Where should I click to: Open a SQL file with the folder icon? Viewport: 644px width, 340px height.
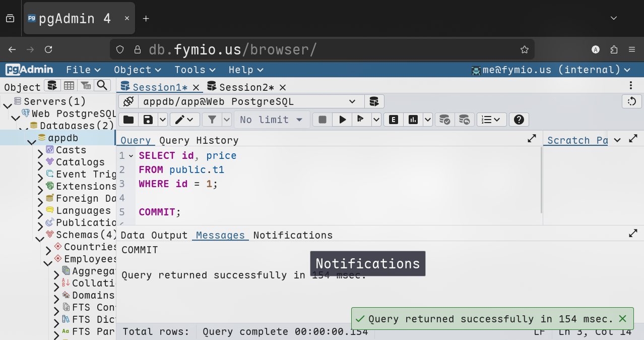pos(128,120)
